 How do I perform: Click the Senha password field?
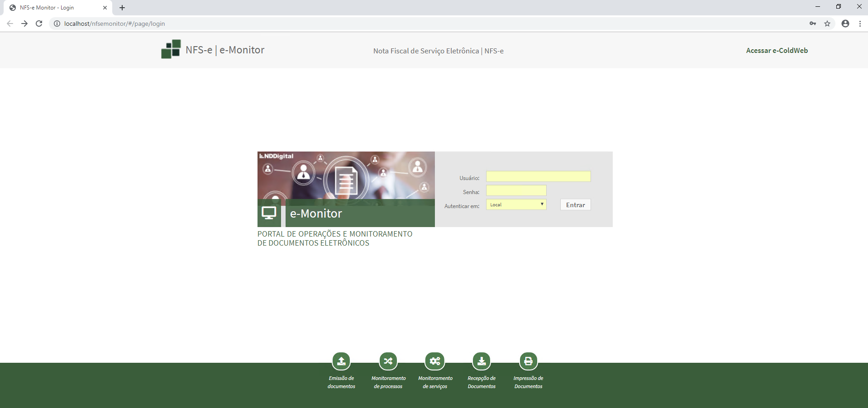[515, 190]
